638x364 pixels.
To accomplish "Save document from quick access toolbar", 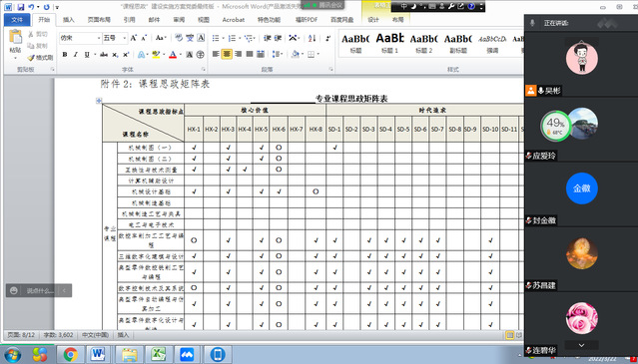I will click(x=21, y=7).
